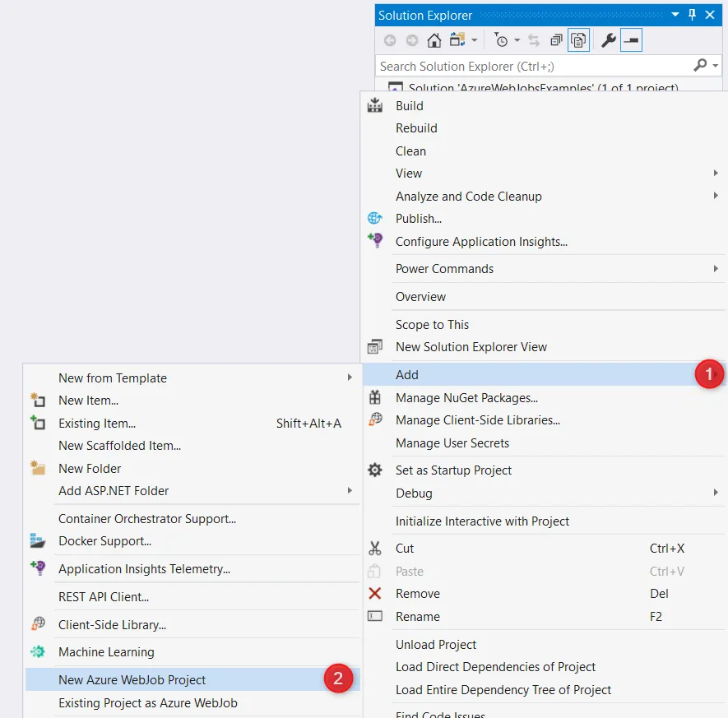Switch views with the folder view icon
The image size is (728, 718).
tap(457, 40)
